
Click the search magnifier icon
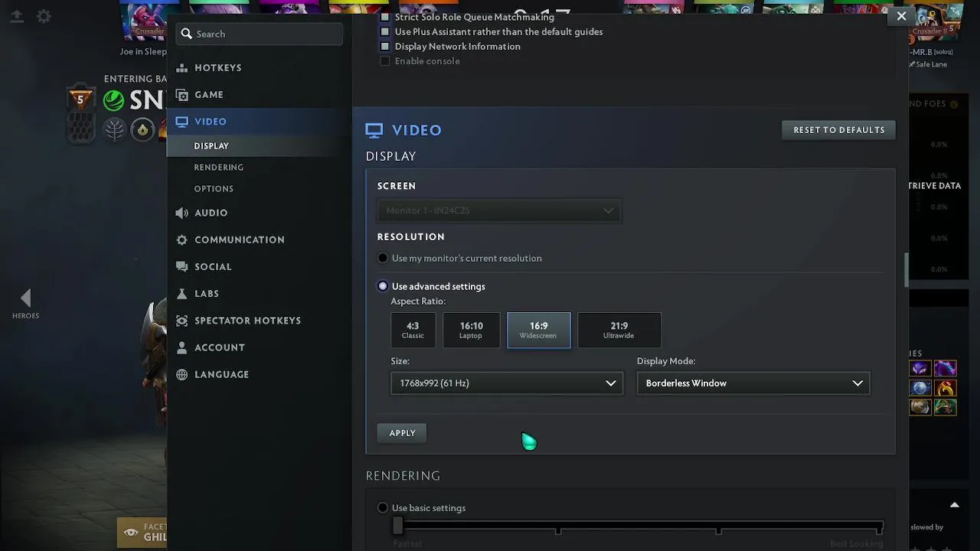186,34
